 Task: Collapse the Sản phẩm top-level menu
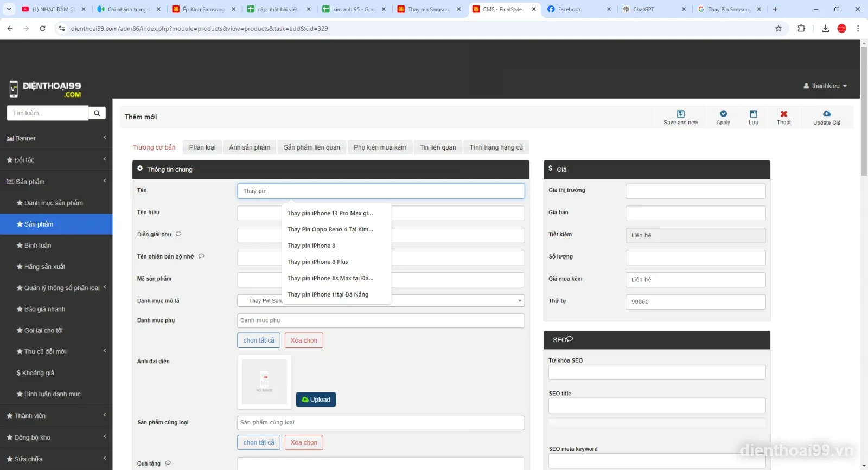pyautogui.click(x=56, y=182)
